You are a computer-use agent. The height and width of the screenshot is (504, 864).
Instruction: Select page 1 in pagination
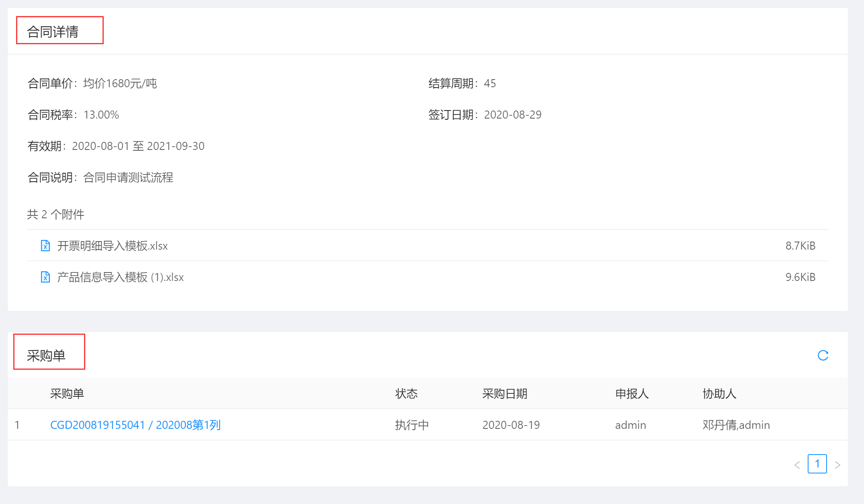(817, 464)
